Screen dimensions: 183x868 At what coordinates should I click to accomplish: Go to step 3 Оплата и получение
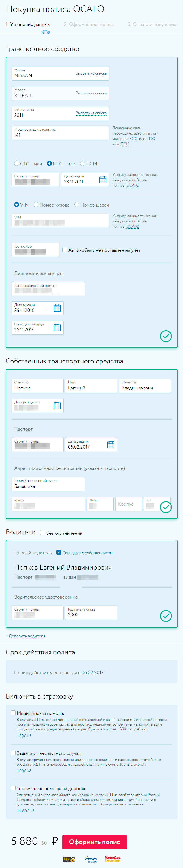152,25
